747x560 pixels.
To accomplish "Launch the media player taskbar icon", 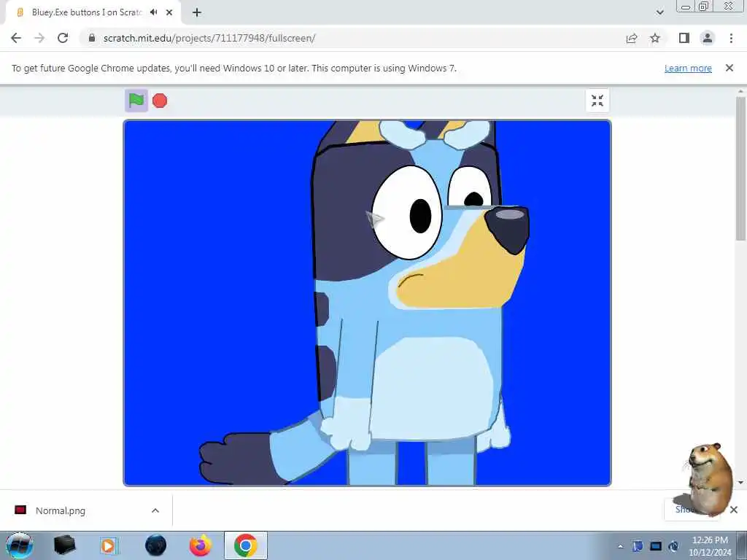I will coord(109,545).
